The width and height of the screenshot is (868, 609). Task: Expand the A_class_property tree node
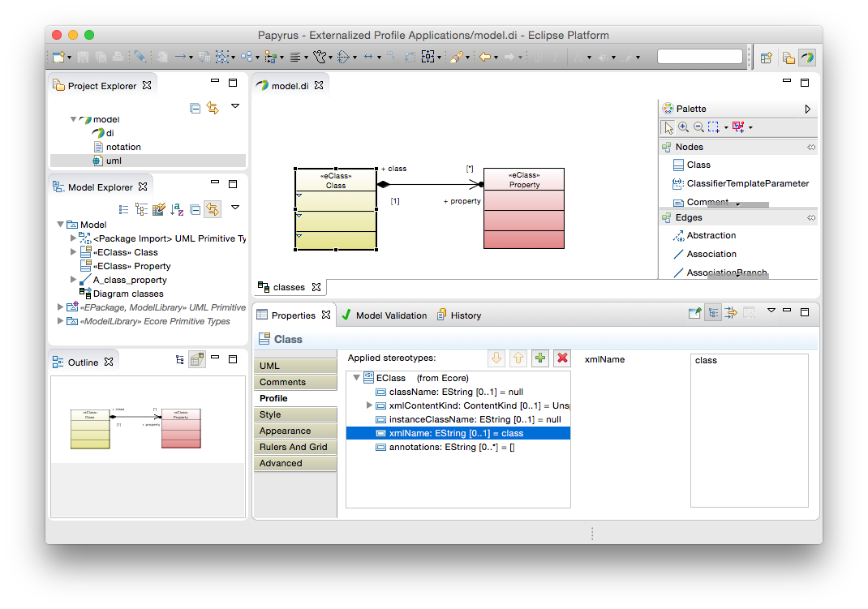click(73, 280)
